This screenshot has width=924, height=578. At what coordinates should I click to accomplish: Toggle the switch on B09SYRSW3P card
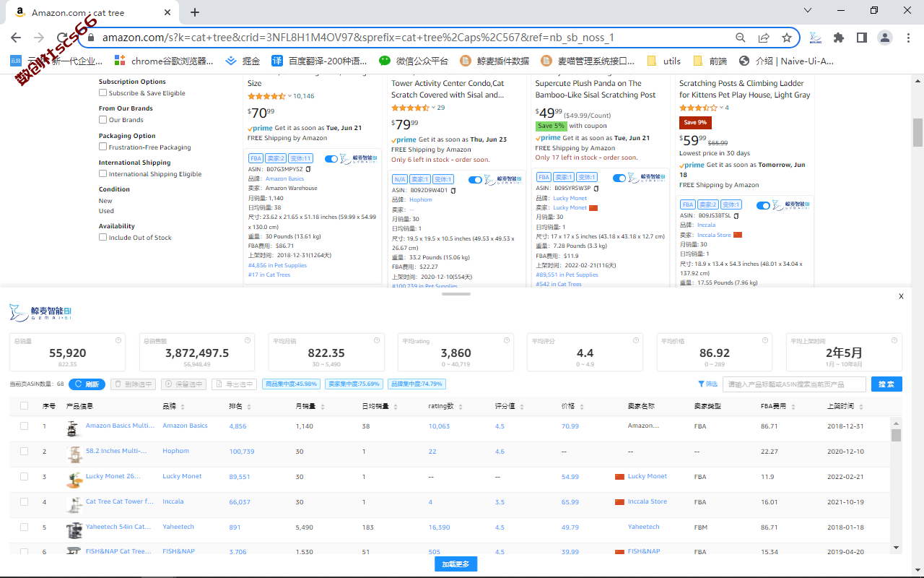point(619,178)
